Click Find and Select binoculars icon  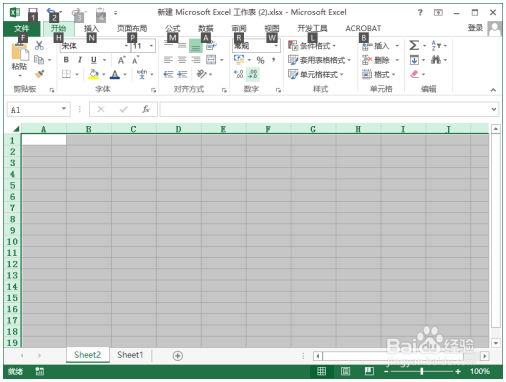pos(436,60)
